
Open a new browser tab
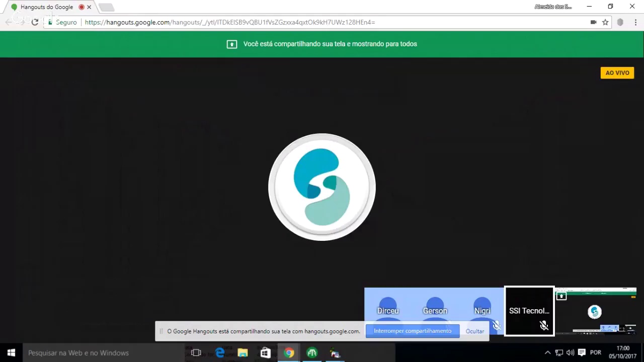[x=106, y=7]
